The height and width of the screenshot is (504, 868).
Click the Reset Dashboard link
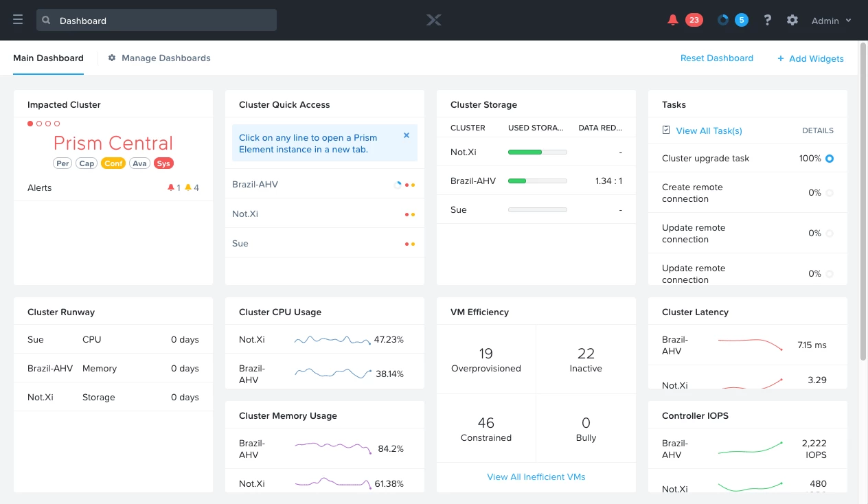coord(717,58)
